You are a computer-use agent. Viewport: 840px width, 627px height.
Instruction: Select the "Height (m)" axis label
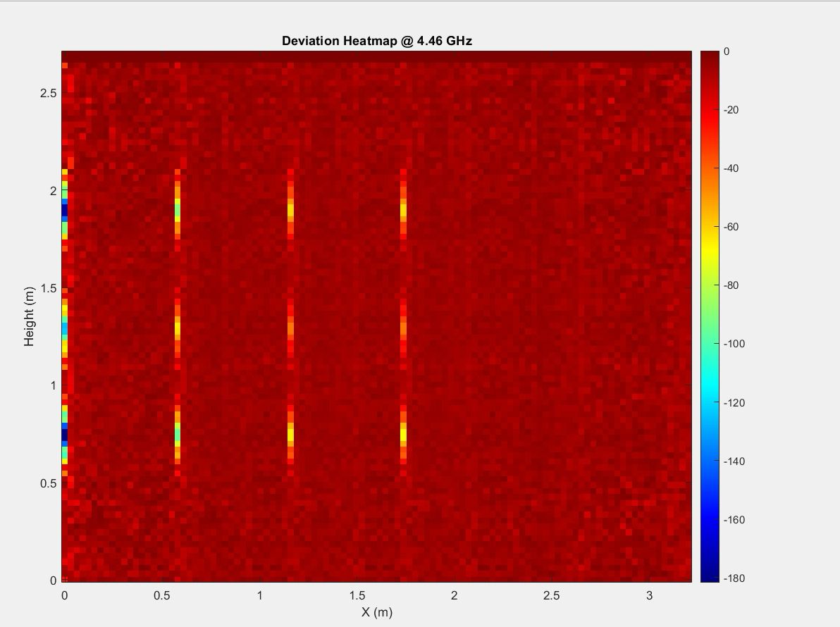coord(29,316)
